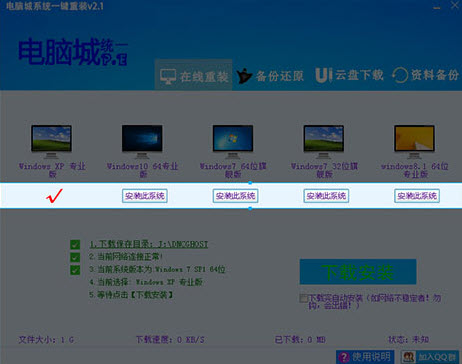
Task: Click the red checkmark under Windows XP
Action: pyautogui.click(x=54, y=196)
